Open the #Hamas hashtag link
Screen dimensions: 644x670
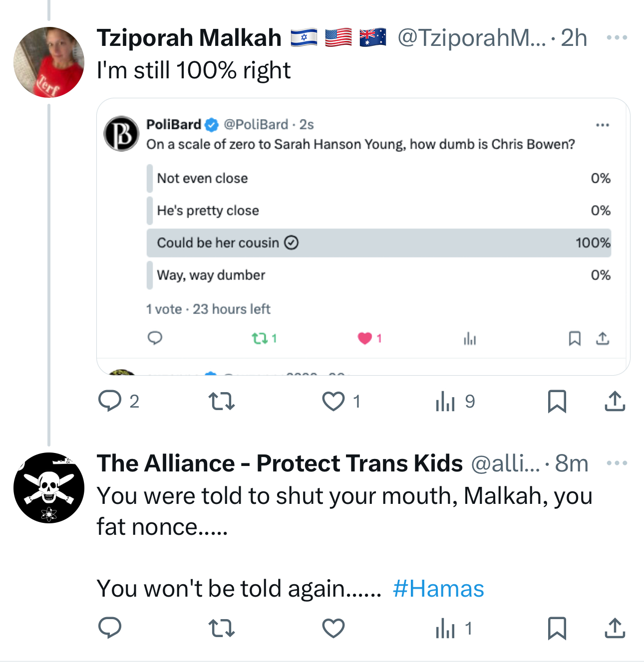pyautogui.click(x=438, y=589)
